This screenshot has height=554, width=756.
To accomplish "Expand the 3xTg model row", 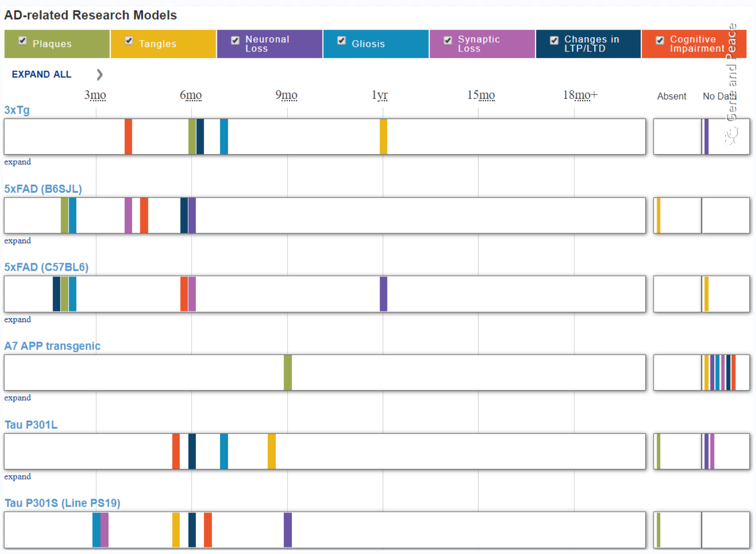I will click(17, 162).
